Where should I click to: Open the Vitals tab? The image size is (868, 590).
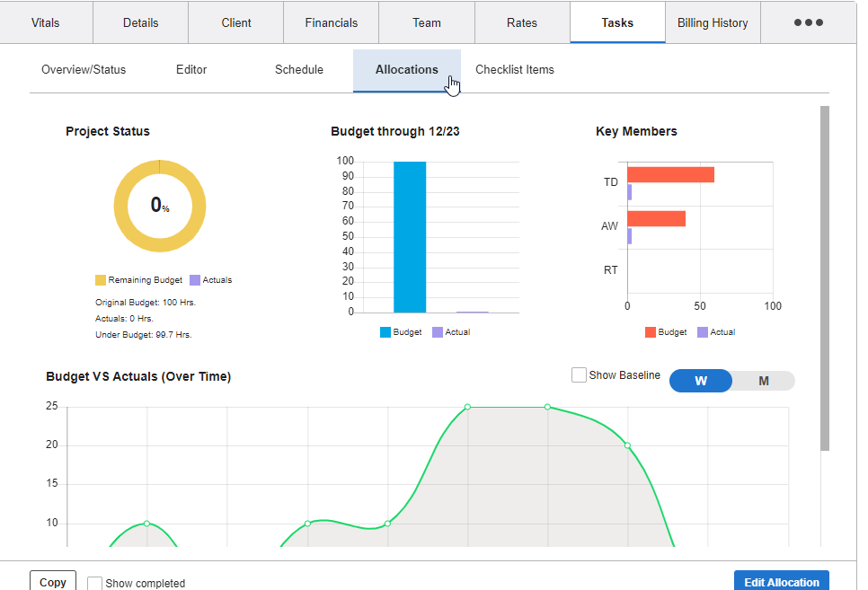46,22
